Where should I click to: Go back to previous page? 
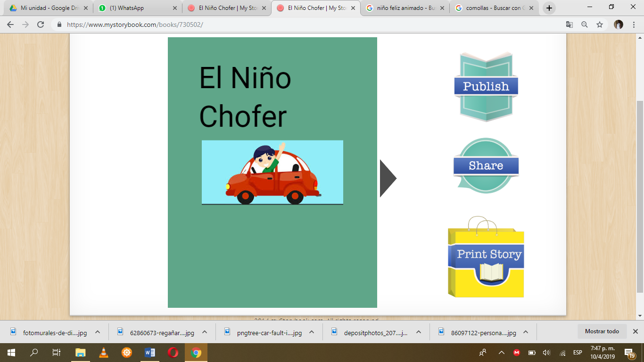point(10,25)
